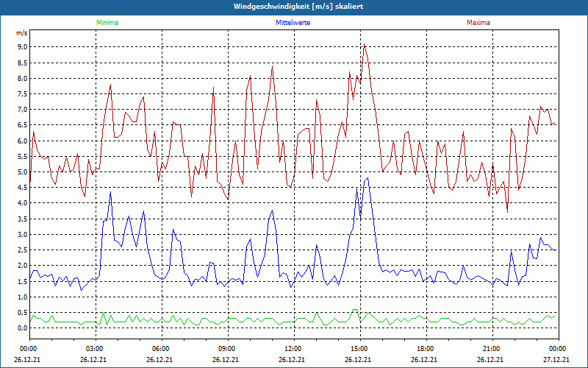Image resolution: width=588 pixels, height=368 pixels.
Task: Click the 06:00 time label on the x-axis
Action: click(x=162, y=349)
